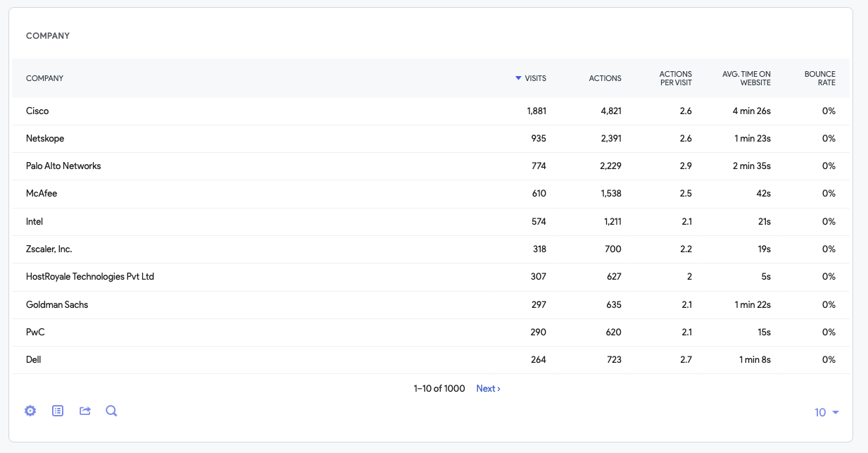Click the Dell company row
The image size is (868, 453).
(431, 360)
